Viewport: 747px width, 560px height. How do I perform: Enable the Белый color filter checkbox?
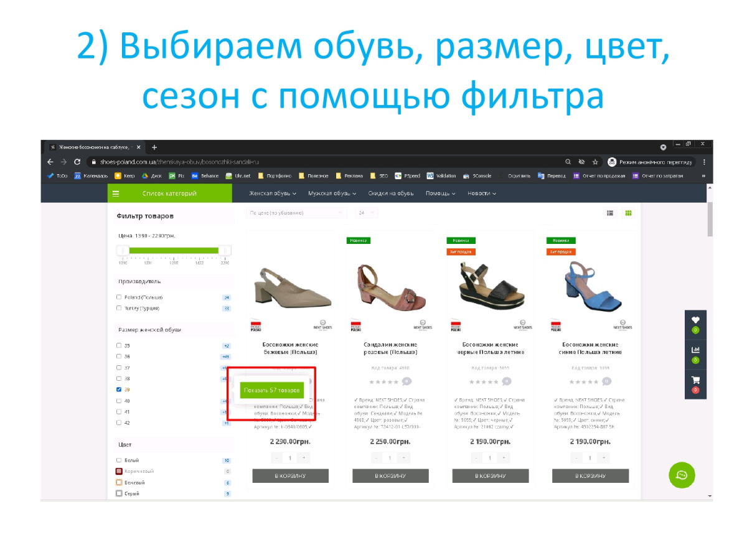[119, 460]
